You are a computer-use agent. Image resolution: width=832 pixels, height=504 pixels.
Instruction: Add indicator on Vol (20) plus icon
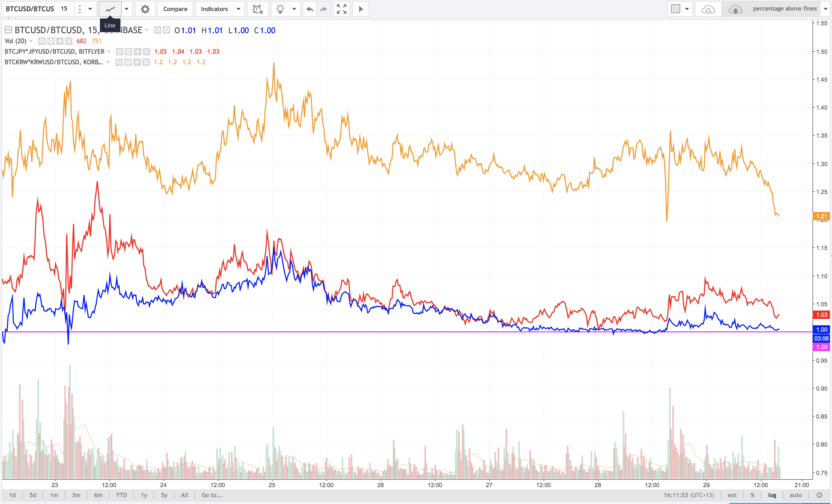(x=60, y=41)
